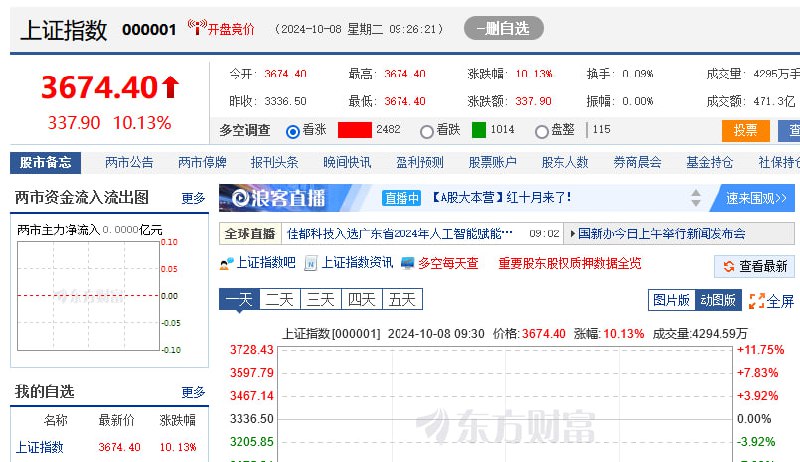The width and height of the screenshot is (800, 462).
Task: Click the red bullish vote bar
Action: coord(355,130)
